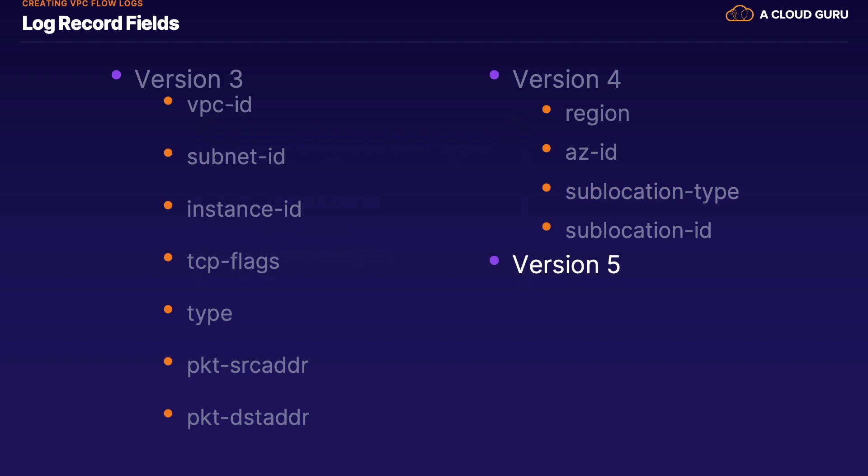Image resolution: width=868 pixels, height=476 pixels.
Task: Click the orange bullet next to region
Action: click(x=546, y=109)
